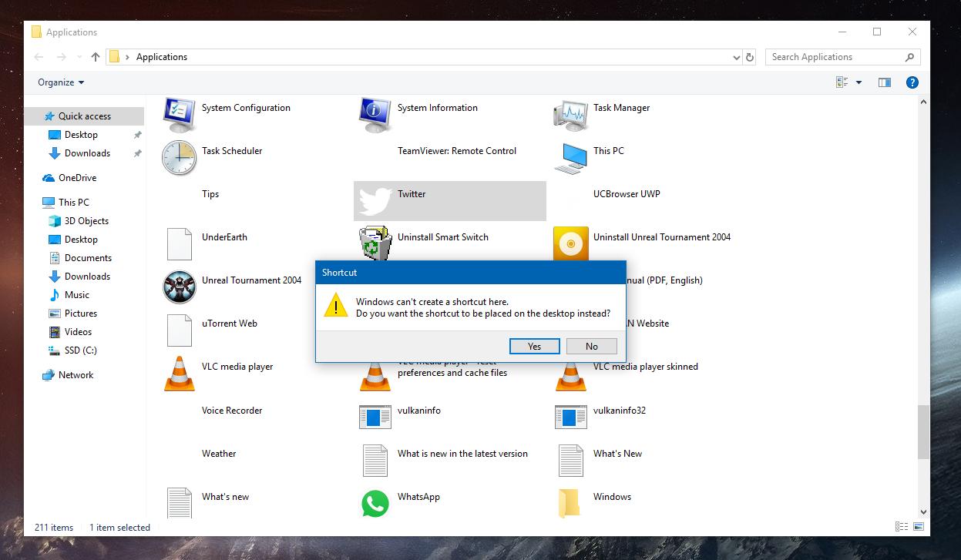Select SSD (C:) in navigation pane
Screen dimensions: 961x560
pyautogui.click(x=80, y=350)
